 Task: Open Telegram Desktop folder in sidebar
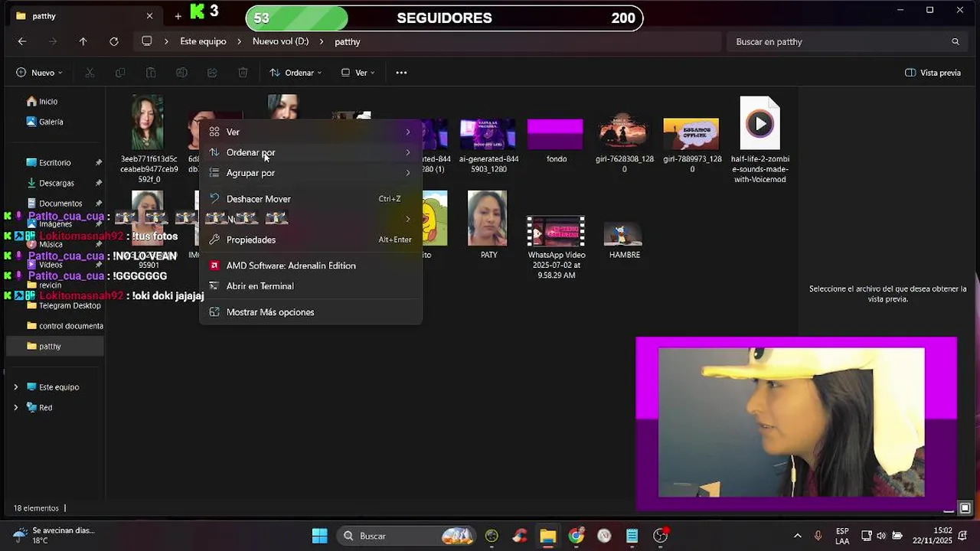tap(69, 305)
